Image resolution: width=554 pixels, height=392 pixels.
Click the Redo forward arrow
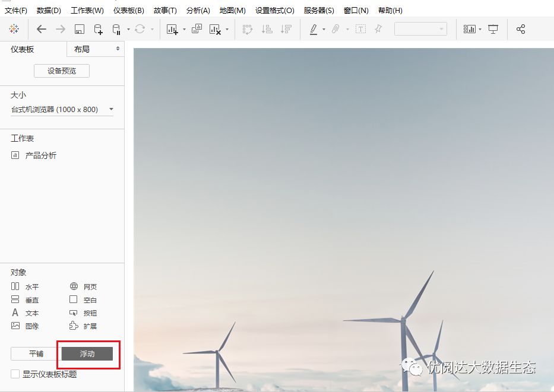click(61, 29)
